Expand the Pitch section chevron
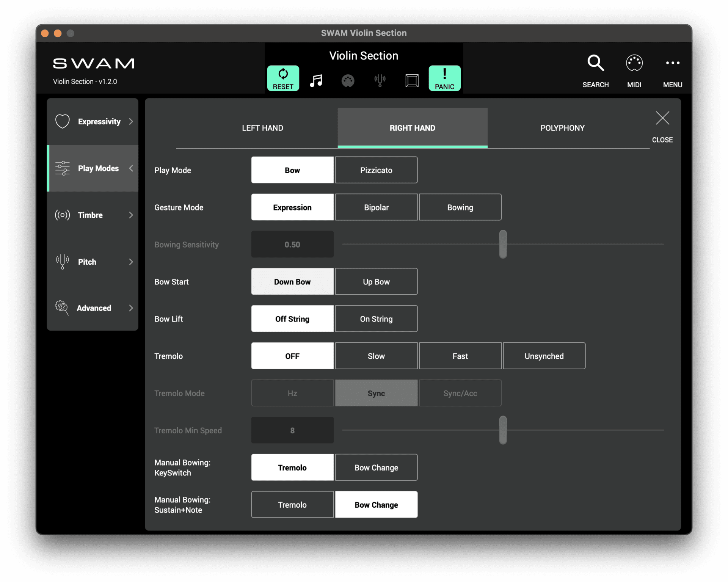 tap(130, 262)
